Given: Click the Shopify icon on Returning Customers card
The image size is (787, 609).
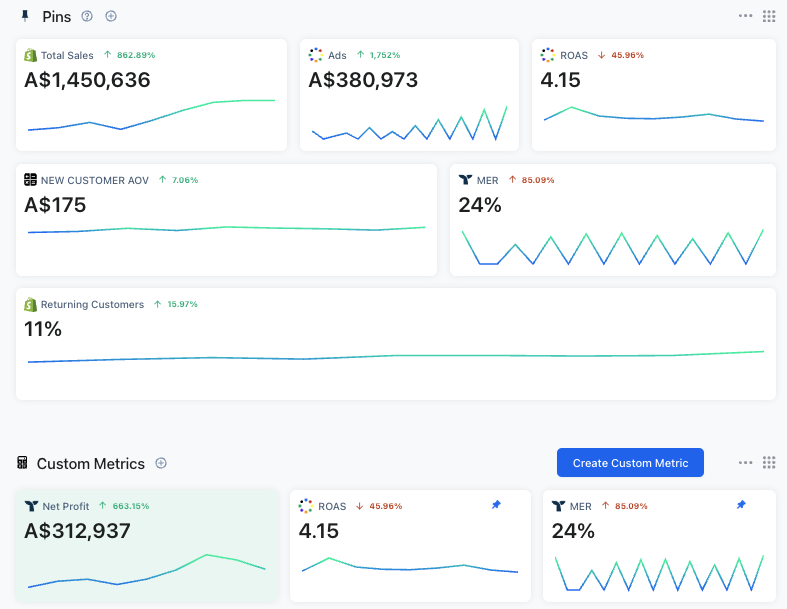Looking at the screenshot, I should point(31,304).
